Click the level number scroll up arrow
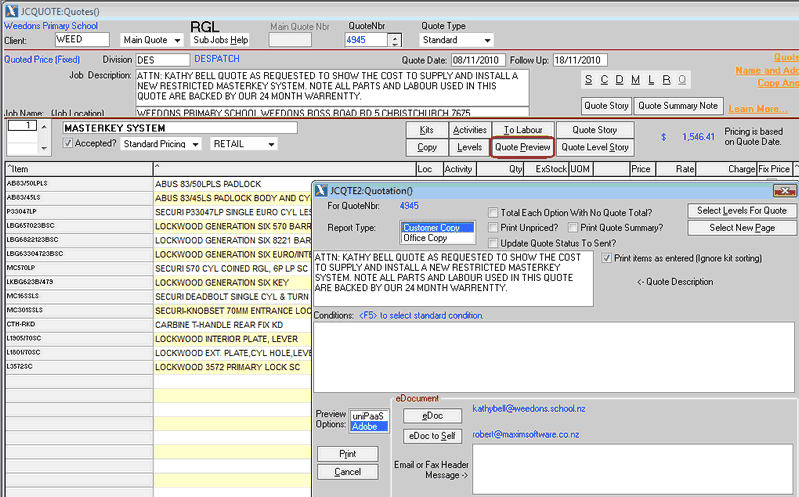This screenshot has width=799, height=497. 44,126
